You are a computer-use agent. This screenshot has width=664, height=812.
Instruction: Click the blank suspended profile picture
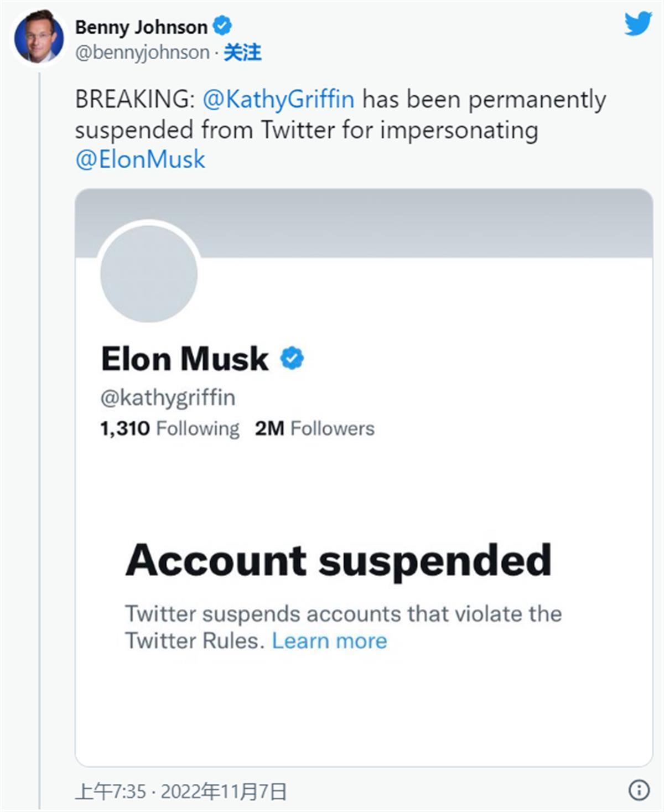(x=149, y=273)
